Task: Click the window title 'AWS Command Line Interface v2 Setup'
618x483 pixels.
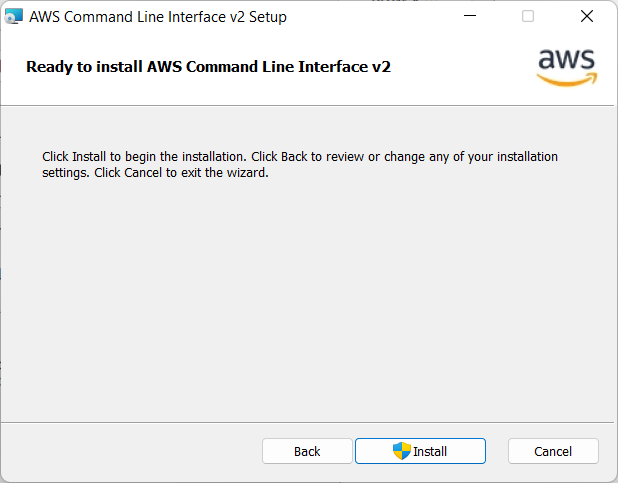Action: pos(158,16)
